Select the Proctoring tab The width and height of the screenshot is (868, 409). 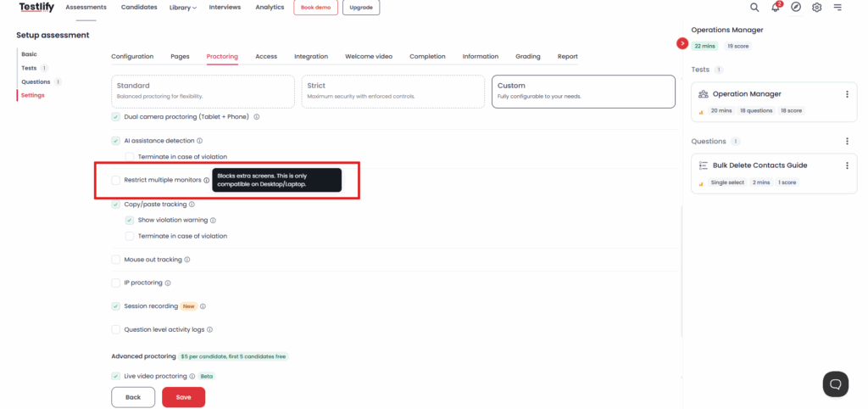(x=222, y=57)
